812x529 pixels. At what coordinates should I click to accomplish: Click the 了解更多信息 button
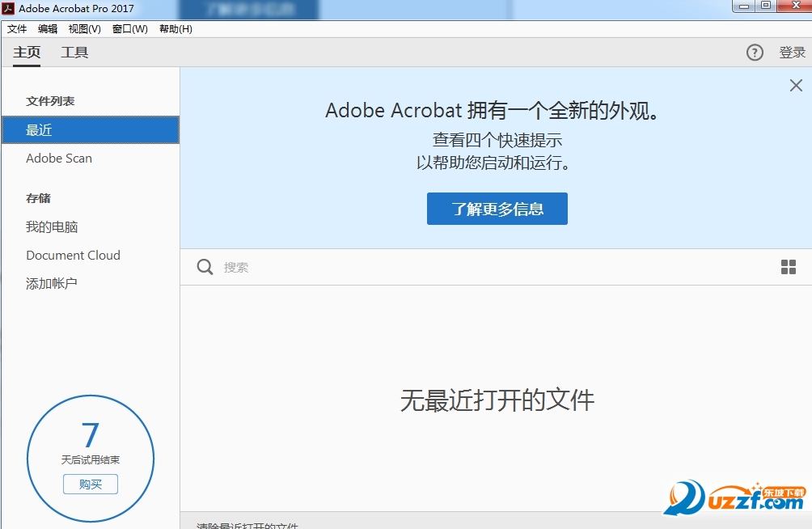(497, 209)
